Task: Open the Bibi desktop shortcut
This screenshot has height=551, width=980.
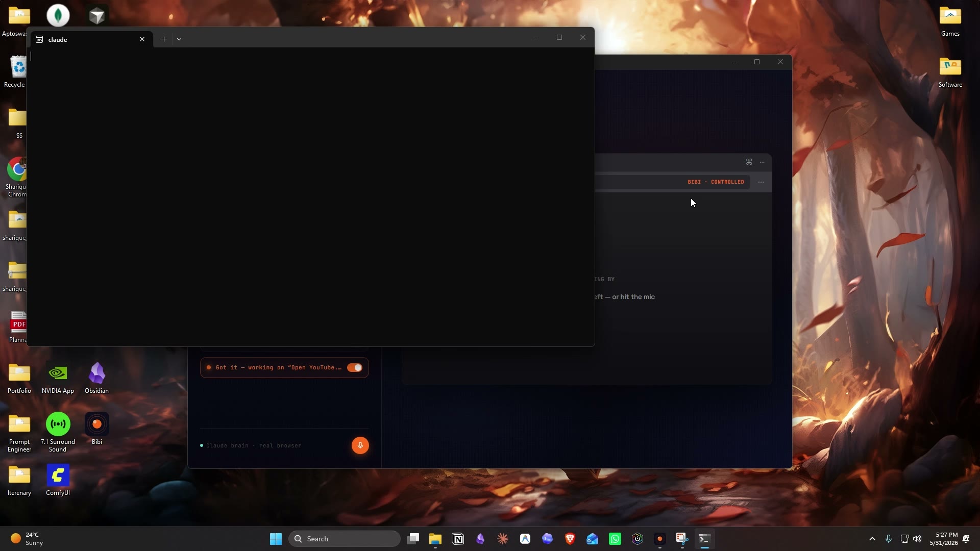Action: pos(97,429)
